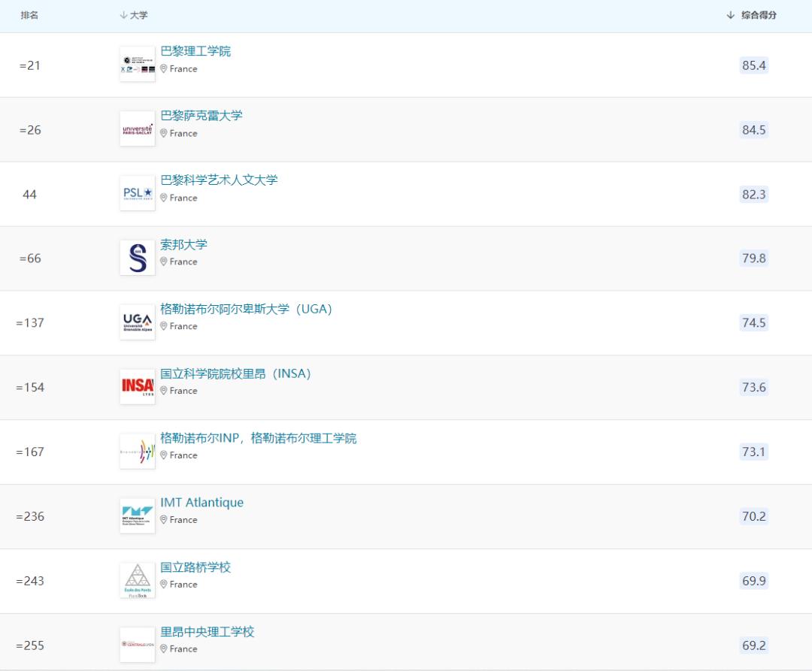Click the 85.4 score badge

click(753, 66)
